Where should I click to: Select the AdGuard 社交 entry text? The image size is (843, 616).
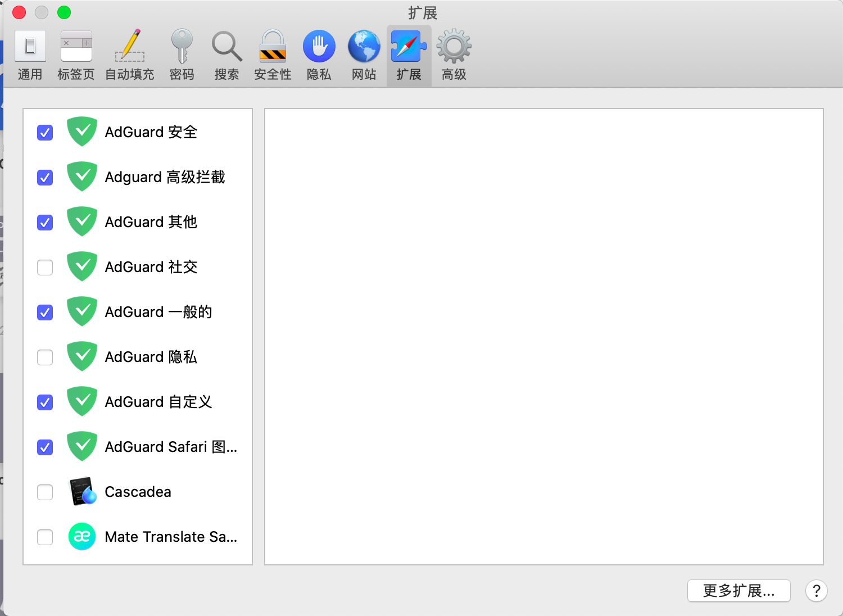[x=151, y=267]
